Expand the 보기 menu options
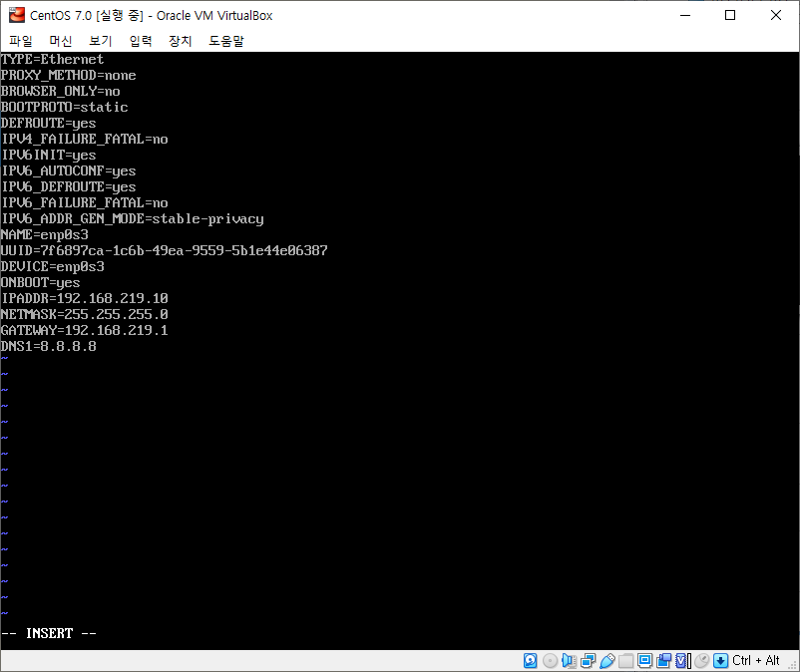This screenshot has width=800, height=672. pos(99,41)
